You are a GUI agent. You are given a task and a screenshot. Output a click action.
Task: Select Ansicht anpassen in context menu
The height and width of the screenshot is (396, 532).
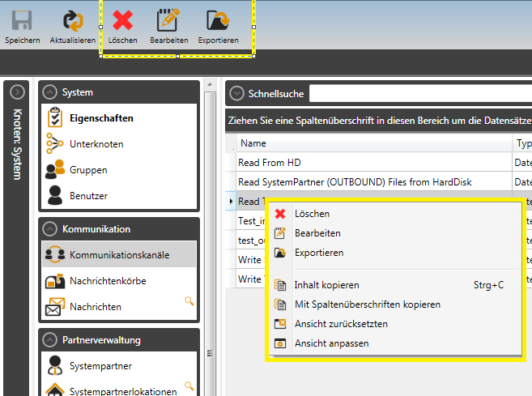[x=331, y=343]
